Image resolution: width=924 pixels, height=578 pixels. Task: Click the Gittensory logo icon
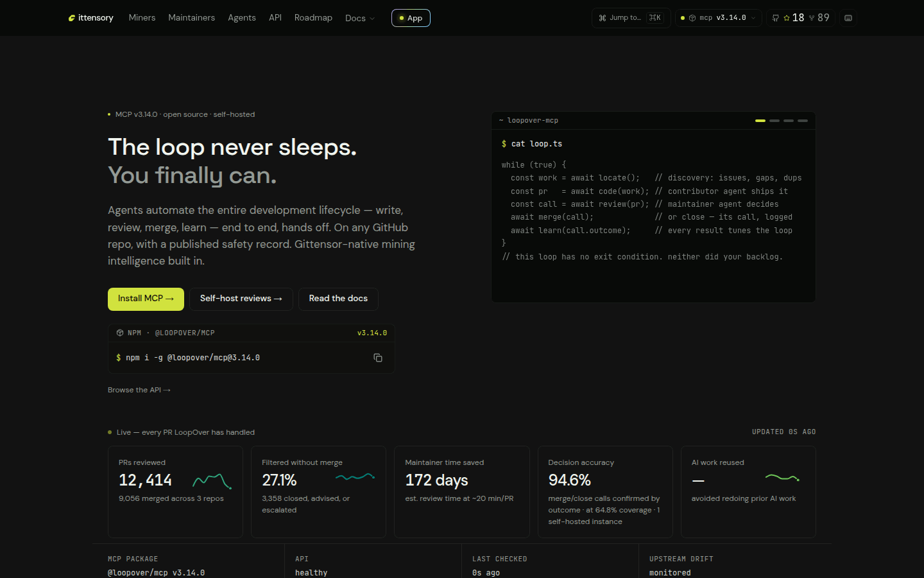pos(72,18)
